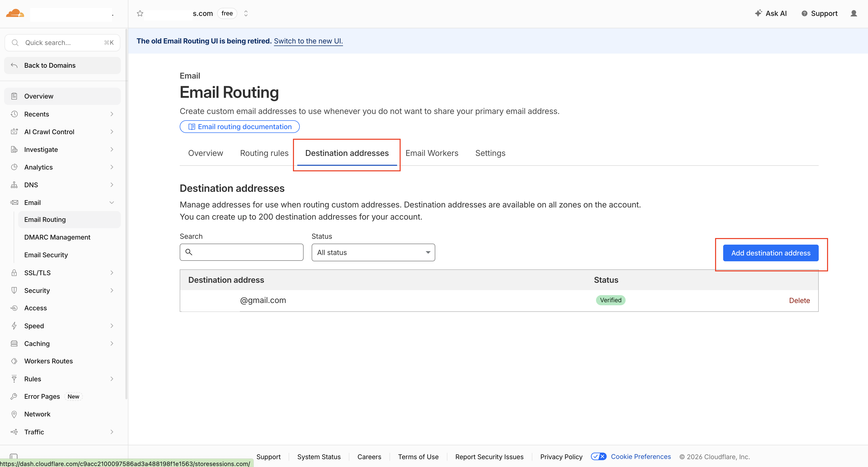The height and width of the screenshot is (467, 868).
Task: Click Switch to the new UI link
Action: pyautogui.click(x=308, y=41)
